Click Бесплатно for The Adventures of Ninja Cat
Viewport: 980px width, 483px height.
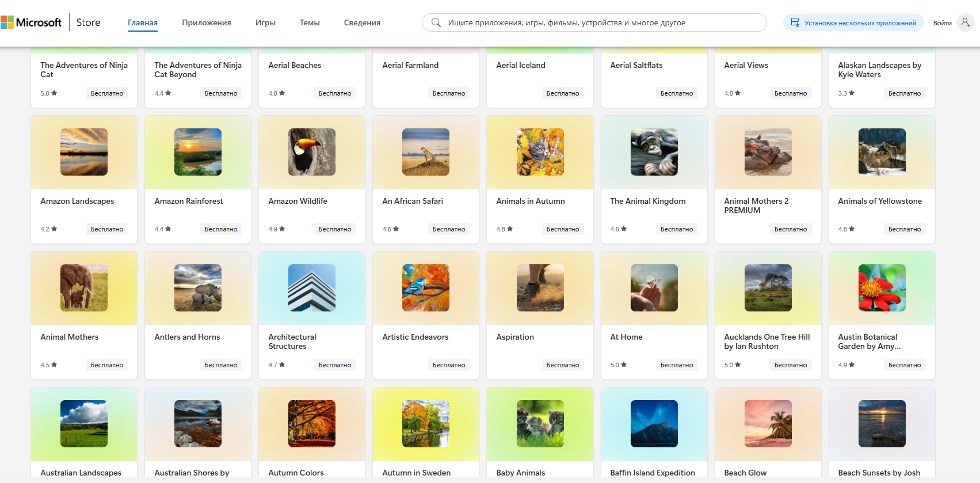[x=107, y=93]
